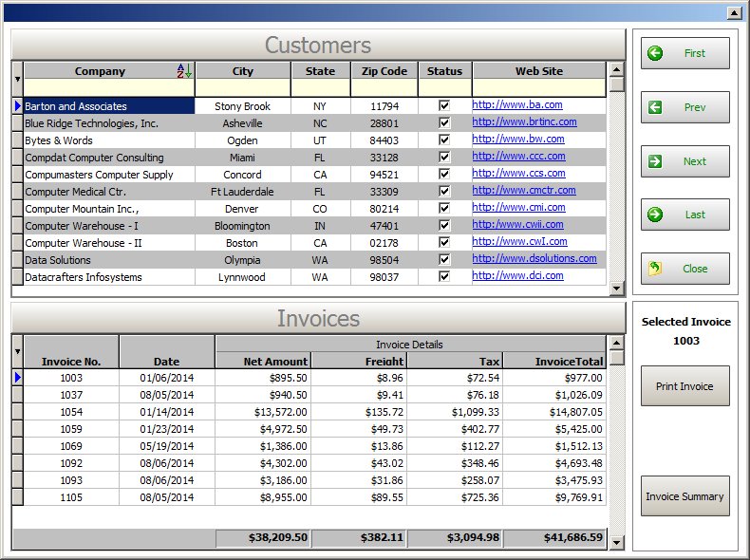Image resolution: width=750 pixels, height=560 pixels.
Task: Click the green First arrow icon
Action: tap(655, 53)
